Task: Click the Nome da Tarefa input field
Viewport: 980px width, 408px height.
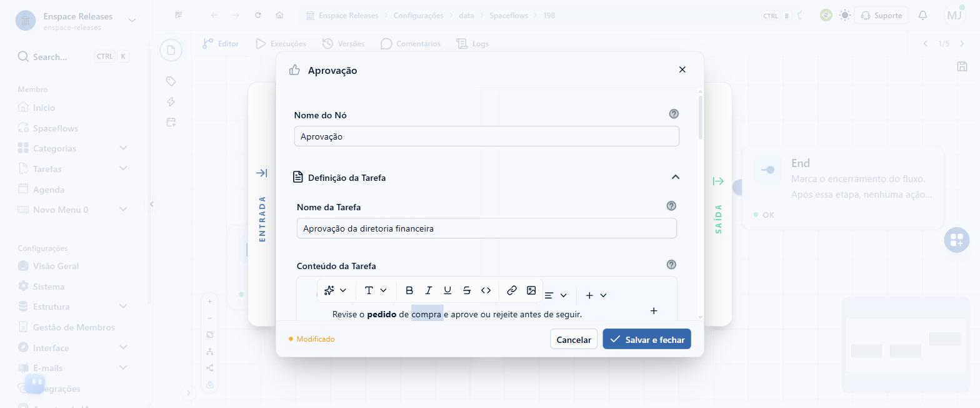Action: coord(487,228)
